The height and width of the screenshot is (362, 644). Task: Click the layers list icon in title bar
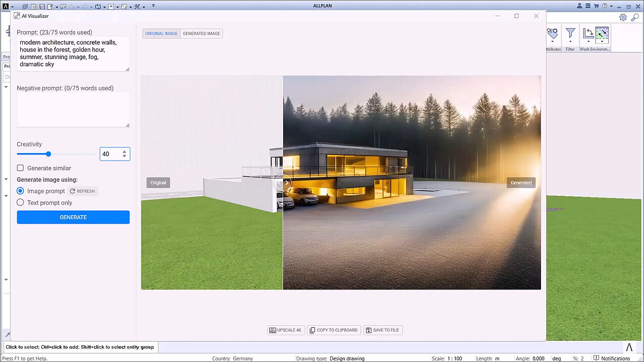coord(587,6)
